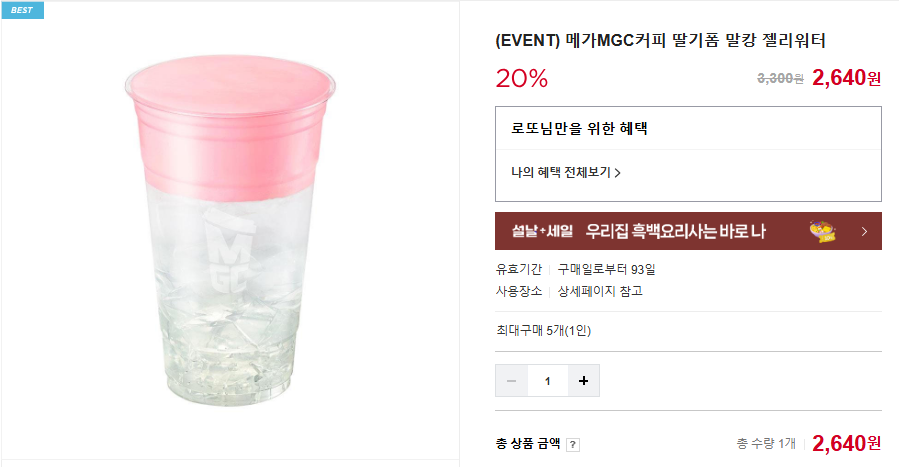The height and width of the screenshot is (467, 899).
Task: Open the question mark help icon
Action: pos(573,444)
